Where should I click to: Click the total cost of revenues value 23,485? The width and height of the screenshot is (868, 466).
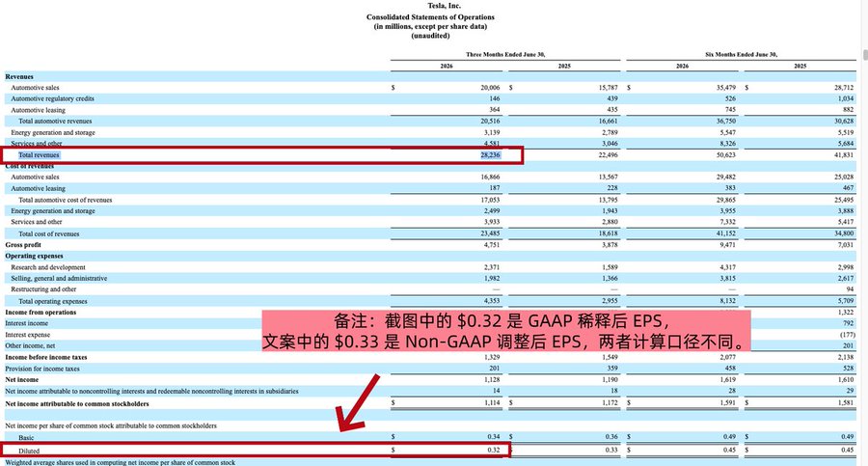[x=491, y=233]
